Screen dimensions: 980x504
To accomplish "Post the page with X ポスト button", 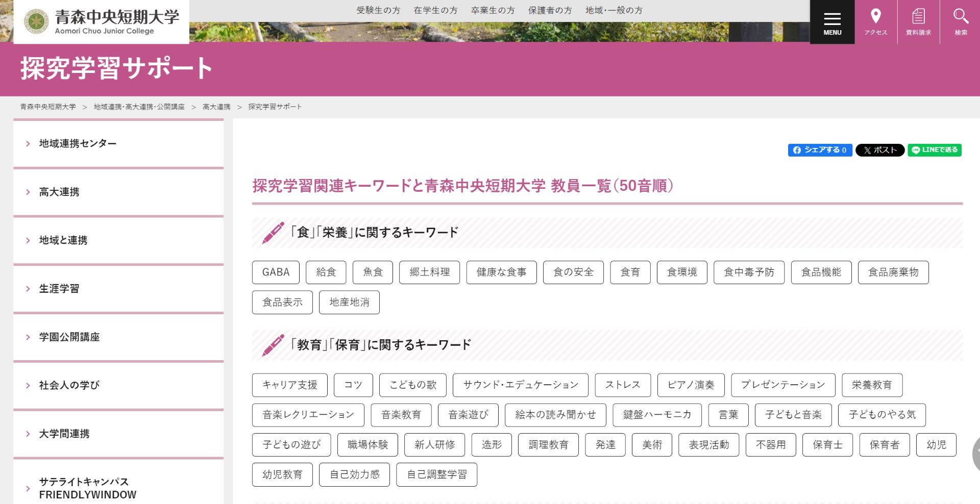I will click(x=880, y=150).
